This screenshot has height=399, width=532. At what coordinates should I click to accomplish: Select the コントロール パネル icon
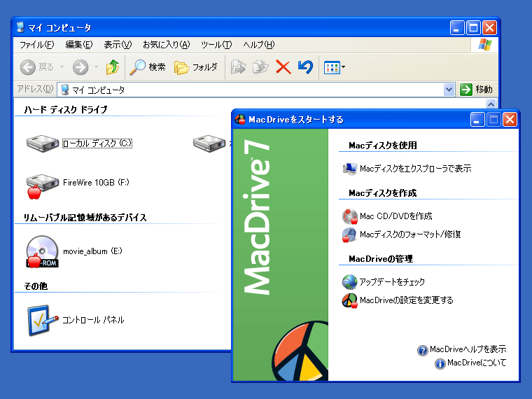click(x=42, y=320)
